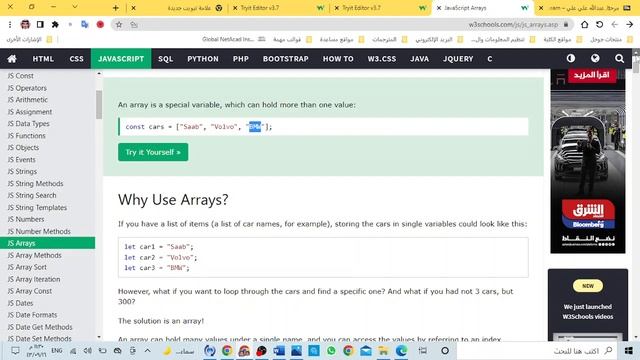Viewport: 640px width, 360px height.
Task: Open BOOTSTRAP tutorial in navbar
Action: [285, 59]
